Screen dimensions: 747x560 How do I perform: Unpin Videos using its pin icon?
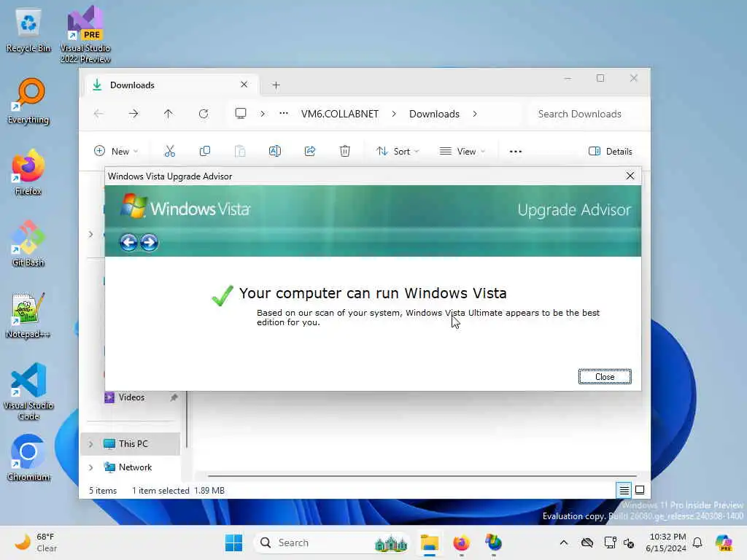[x=174, y=397]
